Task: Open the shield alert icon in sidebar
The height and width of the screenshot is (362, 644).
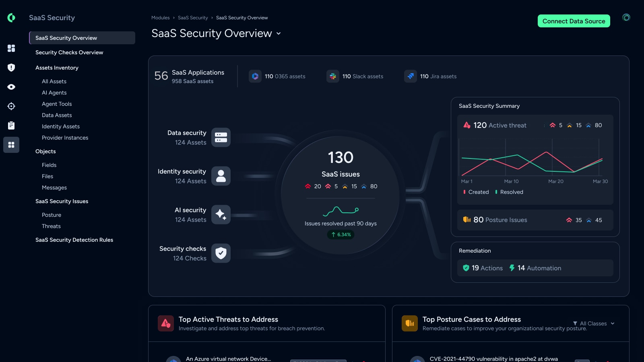Action: click(11, 68)
